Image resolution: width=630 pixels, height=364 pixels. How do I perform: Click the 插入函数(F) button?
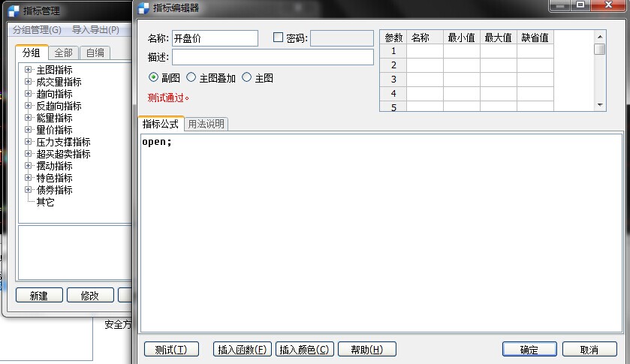[x=243, y=349]
